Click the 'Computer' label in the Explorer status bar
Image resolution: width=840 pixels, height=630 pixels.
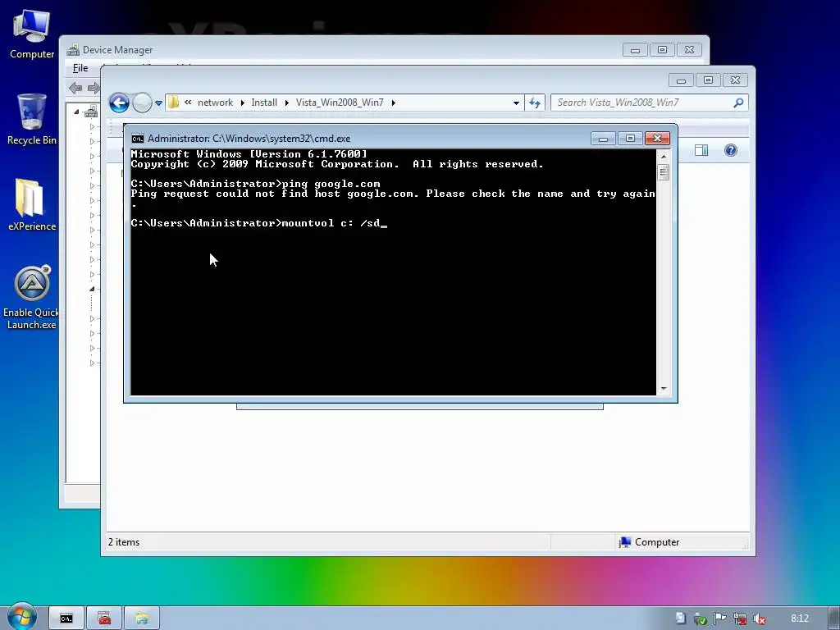(657, 542)
